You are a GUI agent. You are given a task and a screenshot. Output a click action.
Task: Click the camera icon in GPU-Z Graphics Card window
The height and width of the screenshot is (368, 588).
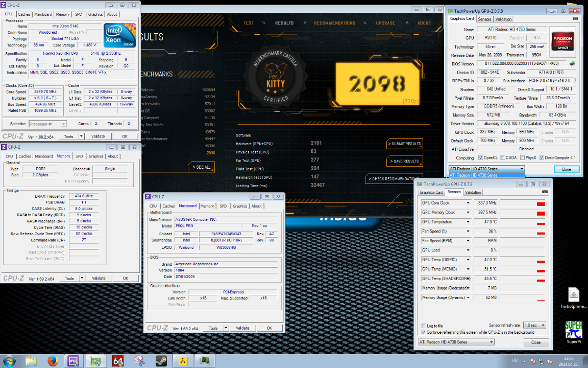[575, 18]
